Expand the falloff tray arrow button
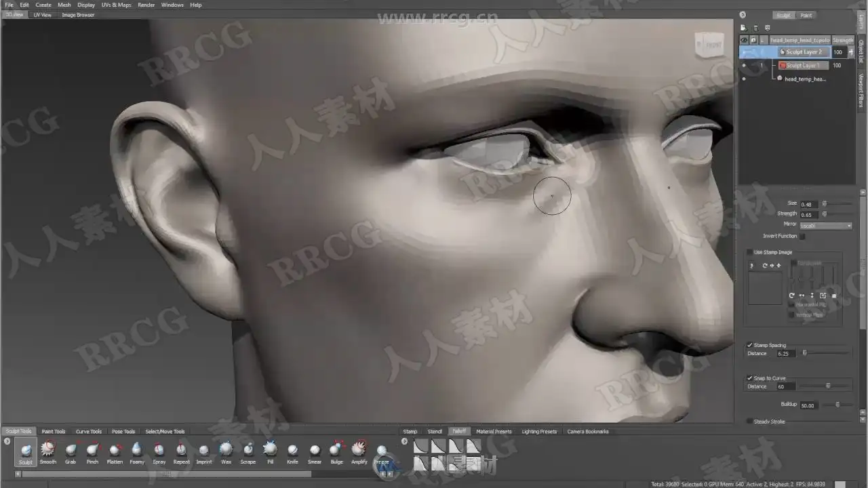868x488 pixels. point(405,441)
